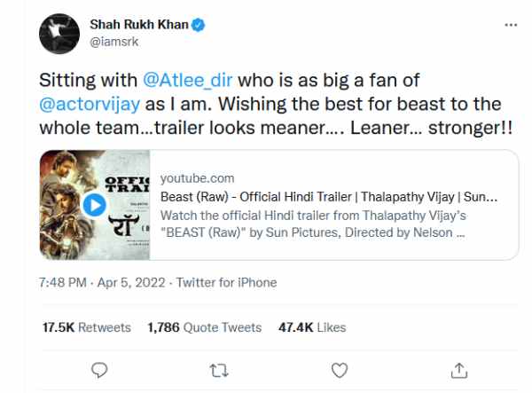Visit the @actorvijay profile mention
This screenshot has height=393, width=532.
coord(85,105)
